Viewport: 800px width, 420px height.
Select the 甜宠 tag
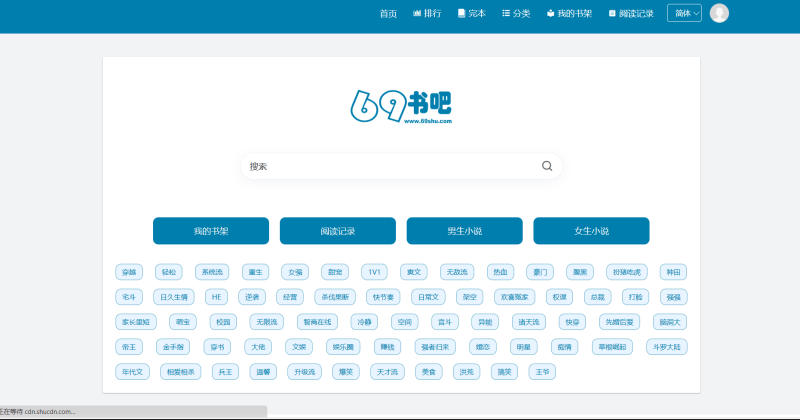[335, 272]
